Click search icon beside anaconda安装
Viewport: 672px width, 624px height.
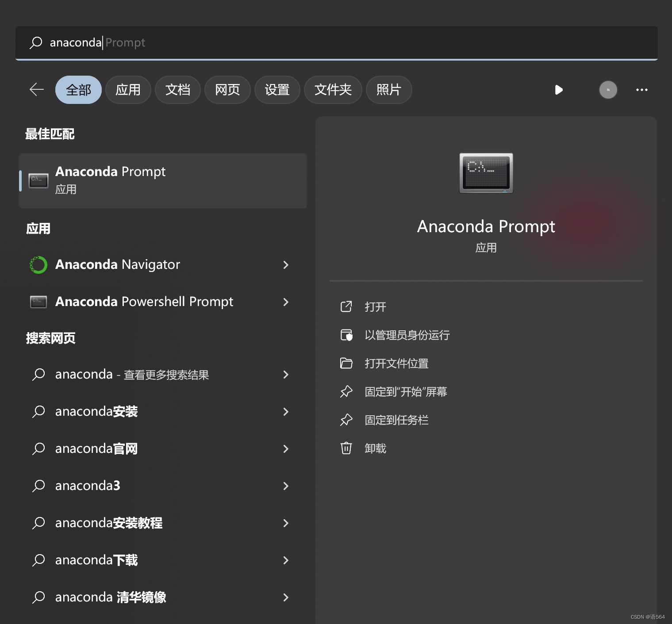(38, 412)
